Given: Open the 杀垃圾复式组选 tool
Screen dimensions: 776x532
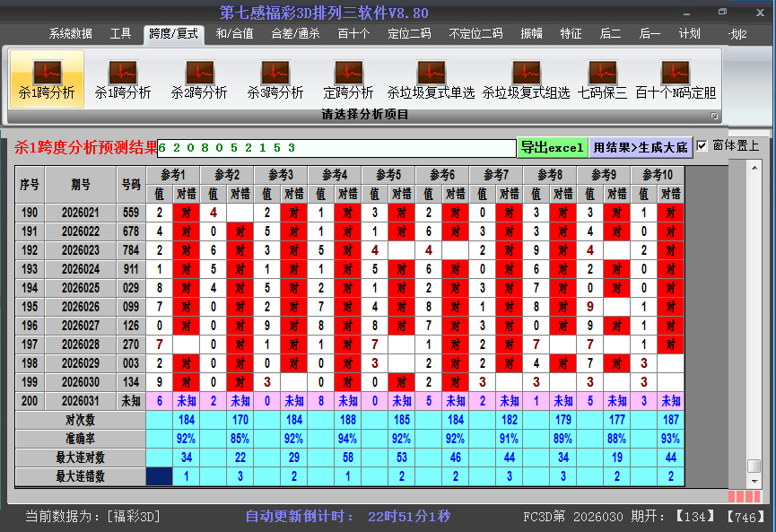Looking at the screenshot, I should [525, 78].
